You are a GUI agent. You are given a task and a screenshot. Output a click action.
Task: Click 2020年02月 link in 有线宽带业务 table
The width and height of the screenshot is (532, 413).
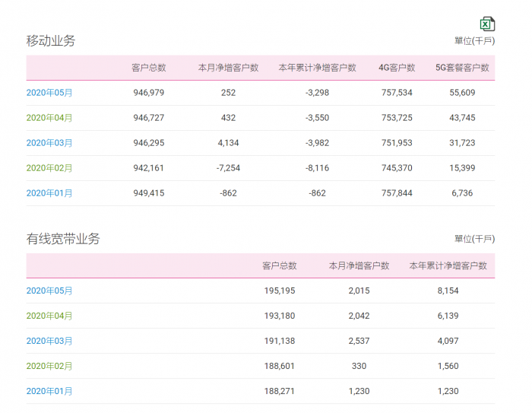point(49,366)
